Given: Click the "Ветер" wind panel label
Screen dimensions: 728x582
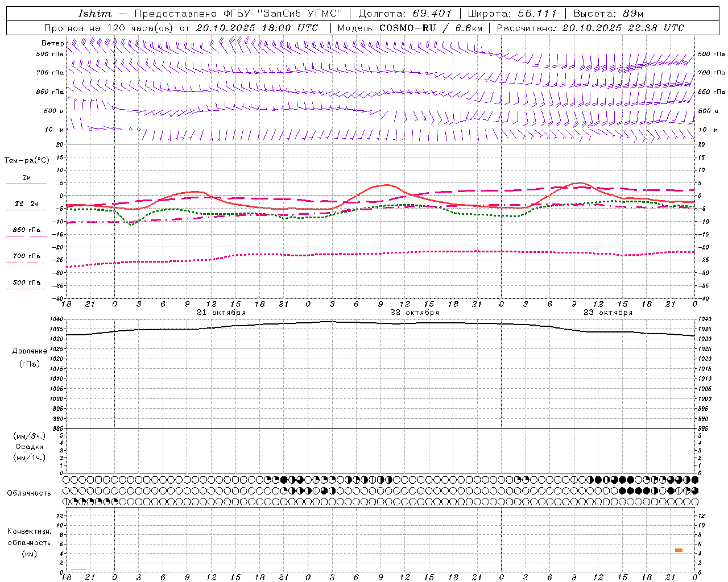Looking at the screenshot, I should point(52,43).
